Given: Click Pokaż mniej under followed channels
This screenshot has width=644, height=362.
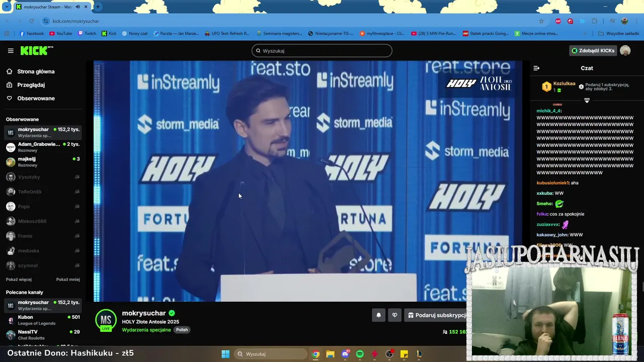Looking at the screenshot, I should [x=68, y=280].
